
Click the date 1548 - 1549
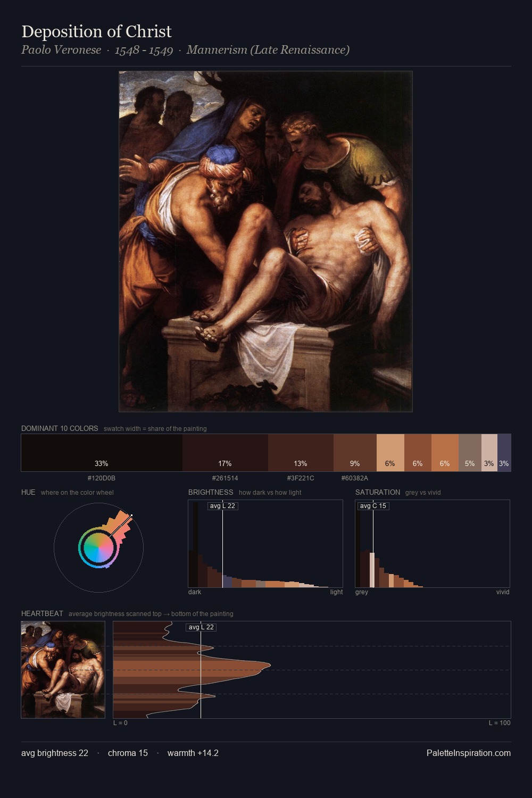(144, 50)
